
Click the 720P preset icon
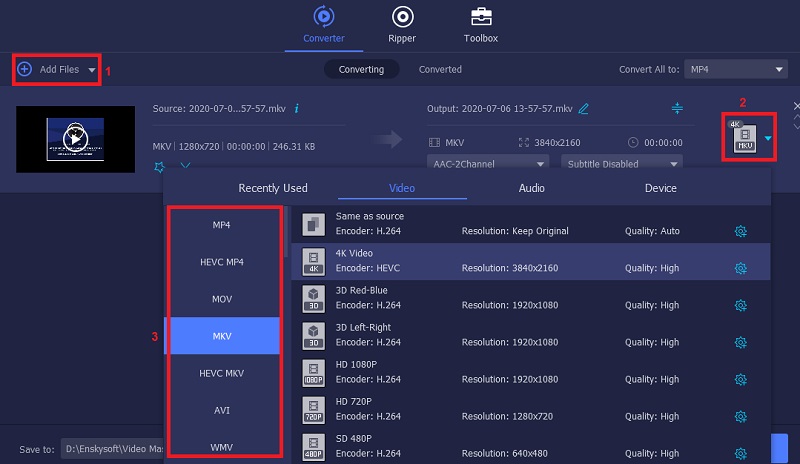coord(313,410)
